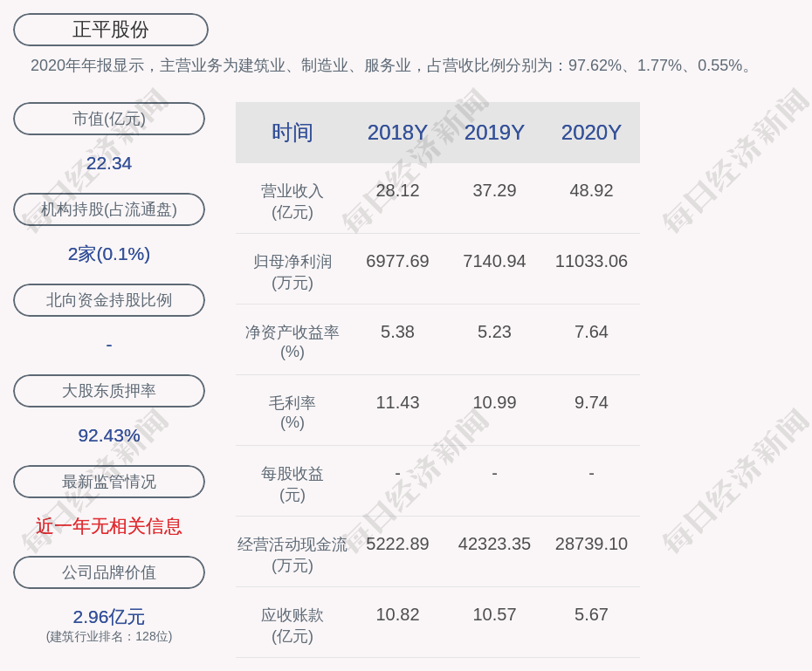Click the 营业收入(亿元) row label
Screen dimensions: 812x671
[292, 202]
